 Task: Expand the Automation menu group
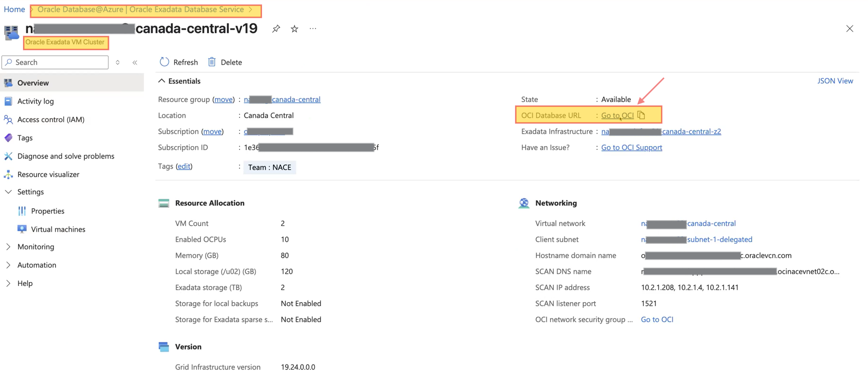click(x=8, y=265)
